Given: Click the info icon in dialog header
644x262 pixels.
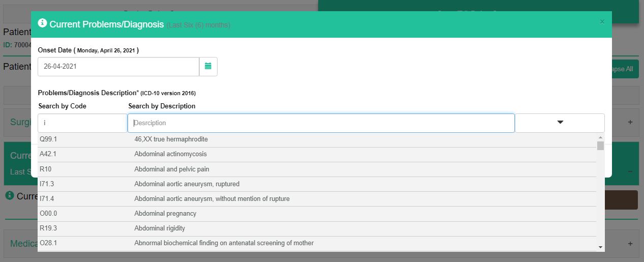Looking at the screenshot, I should pos(42,23).
